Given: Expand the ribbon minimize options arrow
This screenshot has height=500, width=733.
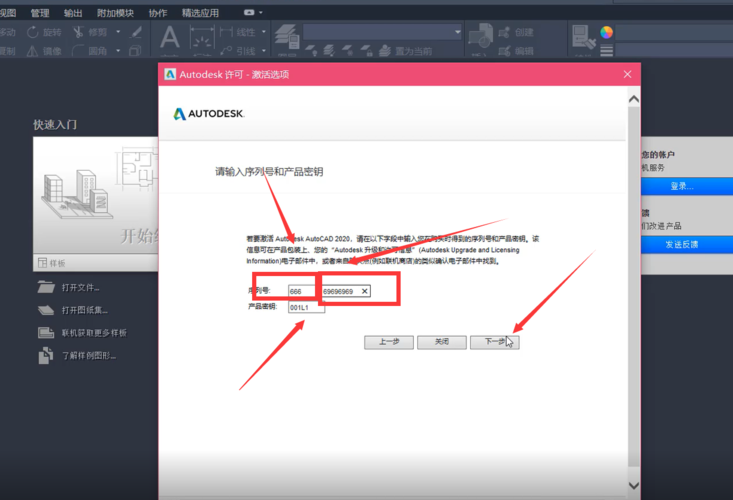Looking at the screenshot, I should (261, 13).
